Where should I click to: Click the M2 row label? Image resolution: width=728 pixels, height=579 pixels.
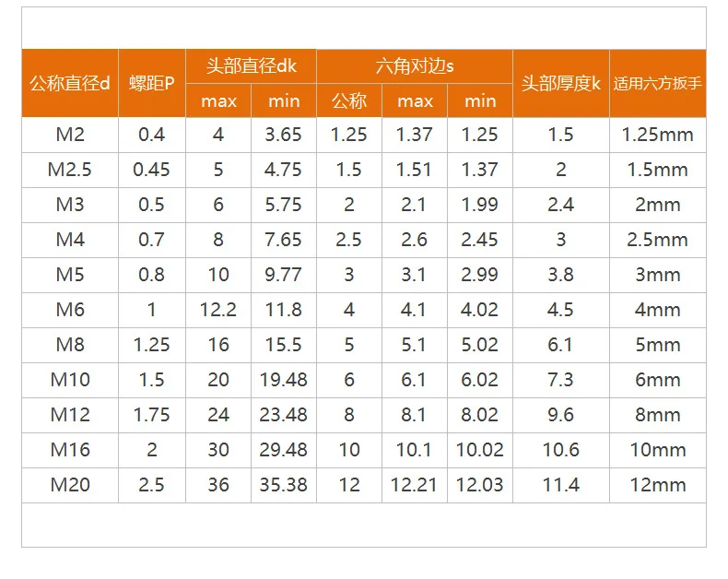(x=70, y=135)
